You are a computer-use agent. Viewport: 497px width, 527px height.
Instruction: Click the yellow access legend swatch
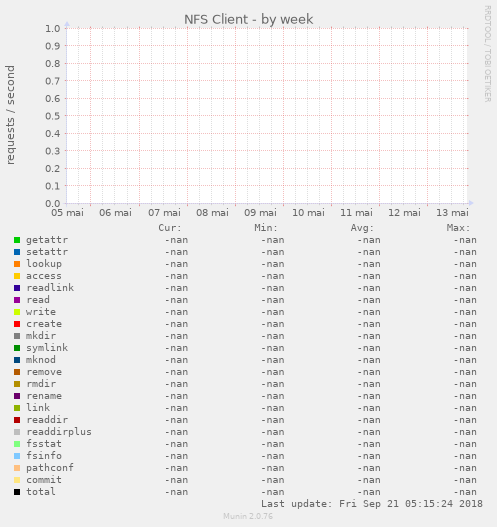pyautogui.click(x=17, y=276)
